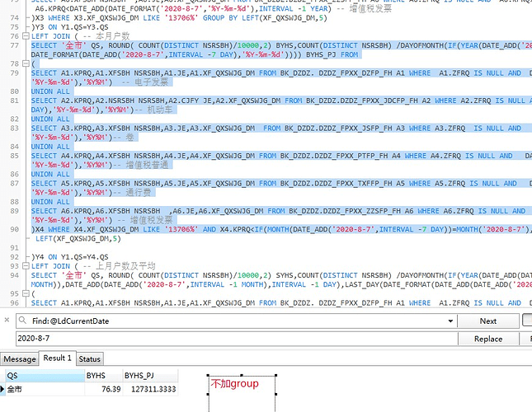Select the Result 1 tab
Screen dimensions: 532x412
click(58, 358)
